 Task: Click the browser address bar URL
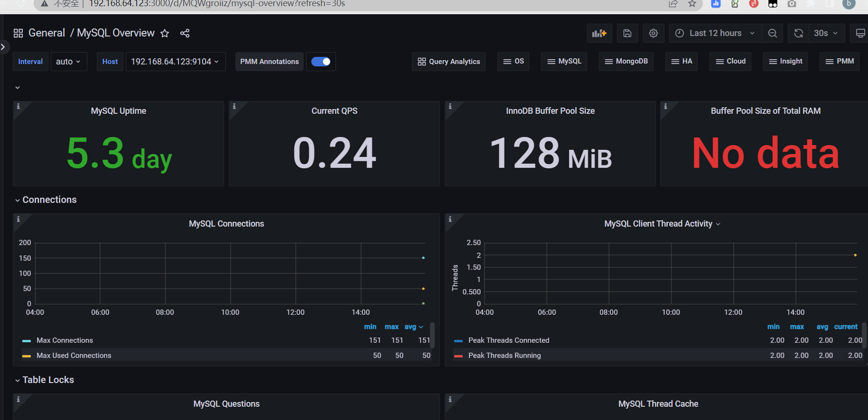coord(217,4)
